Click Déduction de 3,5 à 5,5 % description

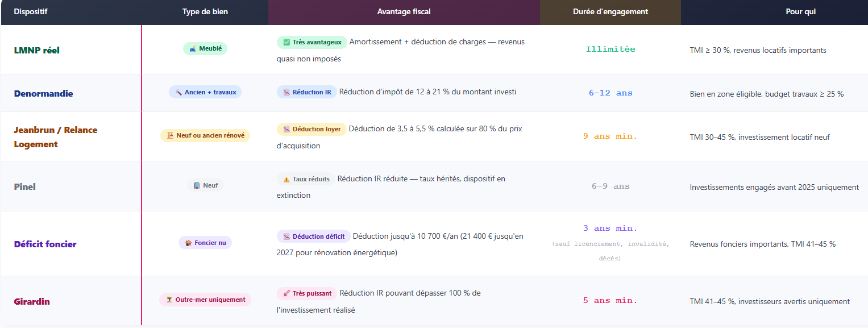400,137
